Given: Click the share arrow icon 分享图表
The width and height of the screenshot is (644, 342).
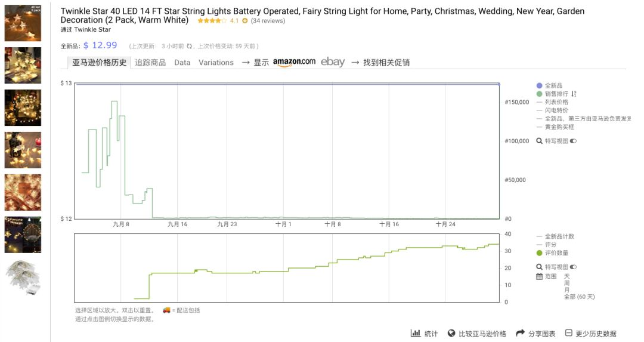Looking at the screenshot, I should pos(520,333).
